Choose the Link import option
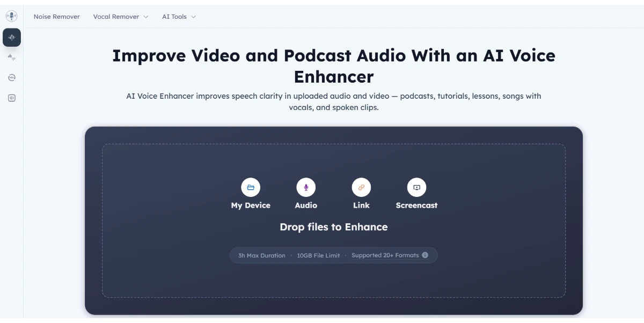This screenshot has height=323, width=644. [x=361, y=194]
